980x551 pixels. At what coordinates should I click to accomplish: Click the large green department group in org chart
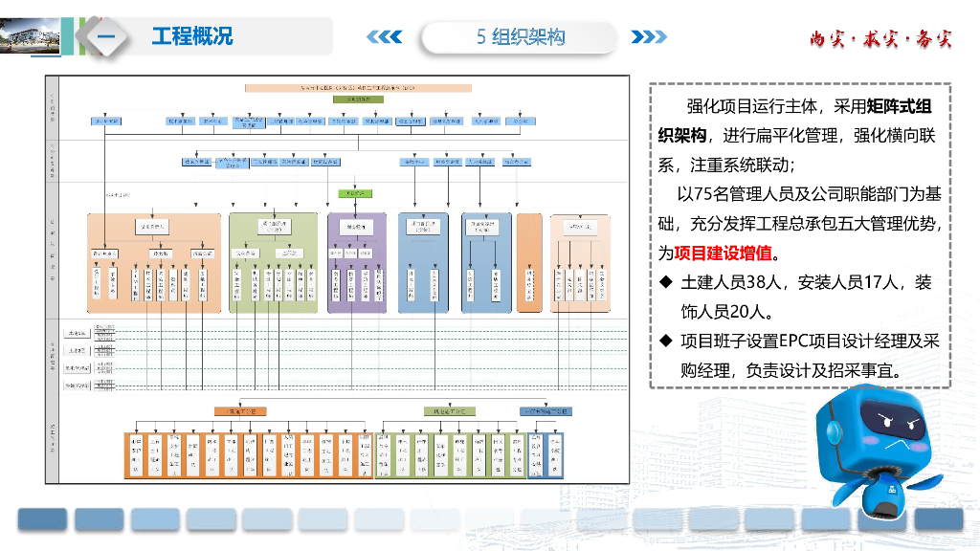click(x=273, y=263)
